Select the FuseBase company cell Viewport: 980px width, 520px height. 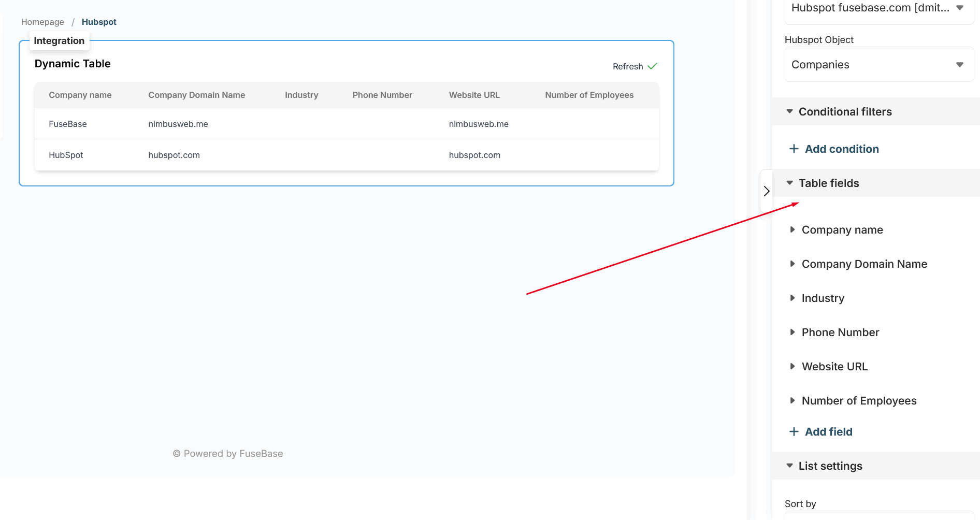tap(68, 124)
